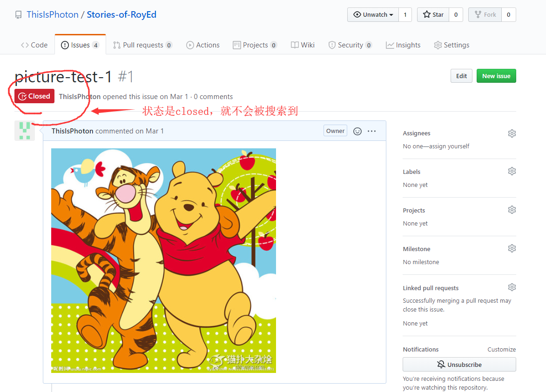Switch to the Issues tab
546x392 pixels.
pyautogui.click(x=80, y=45)
